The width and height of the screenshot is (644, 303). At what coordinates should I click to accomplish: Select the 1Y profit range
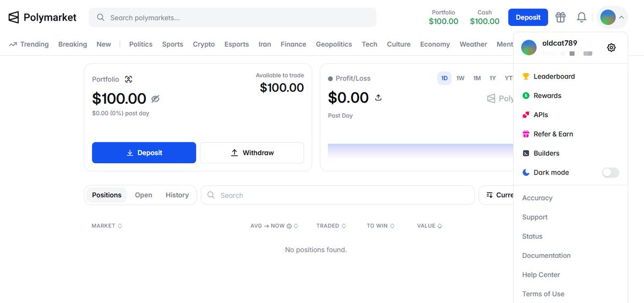click(493, 78)
